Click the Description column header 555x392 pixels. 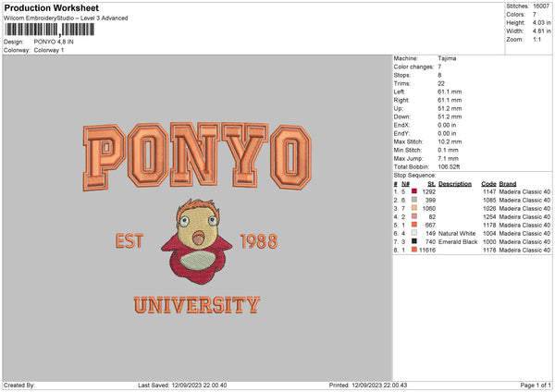(454, 183)
